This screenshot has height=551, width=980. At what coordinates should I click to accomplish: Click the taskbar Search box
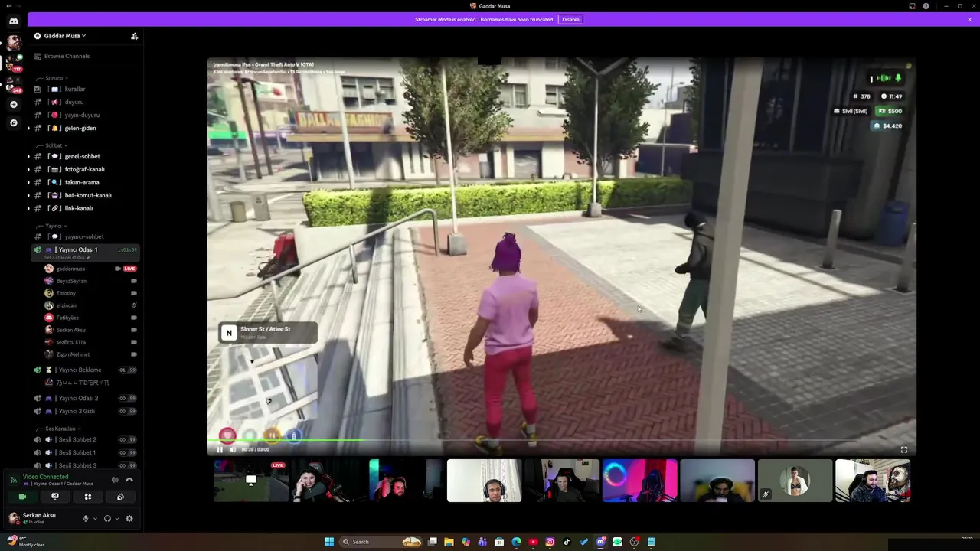pos(381,542)
